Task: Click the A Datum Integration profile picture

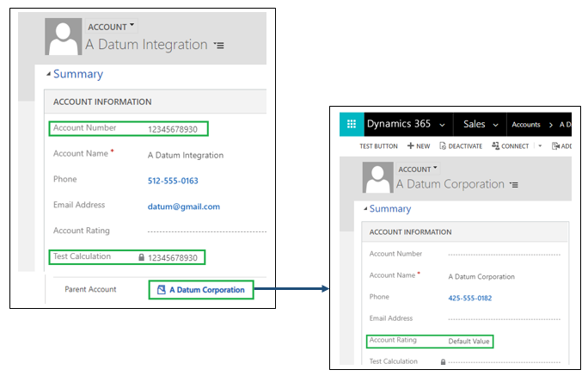Action: click(x=64, y=37)
